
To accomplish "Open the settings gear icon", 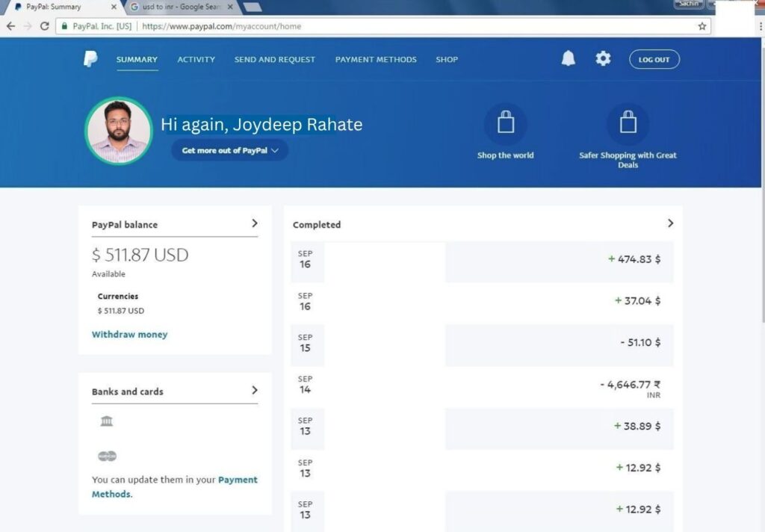I will click(603, 59).
